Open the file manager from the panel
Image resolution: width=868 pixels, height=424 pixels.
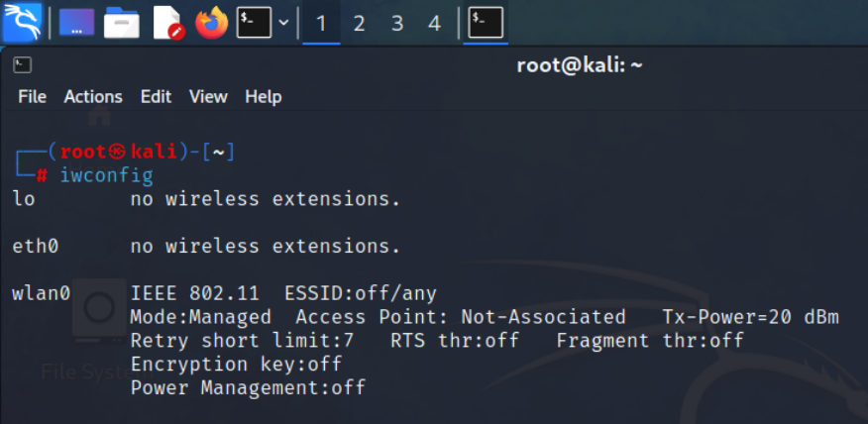coord(122,22)
